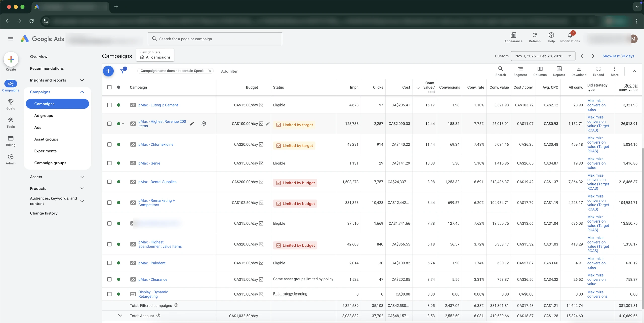
Task: Open Recommendations in the left menu
Action: point(47,68)
